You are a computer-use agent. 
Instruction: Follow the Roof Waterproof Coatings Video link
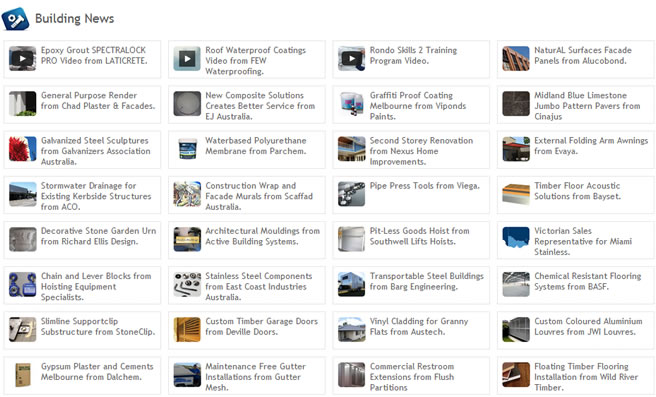tap(256, 61)
